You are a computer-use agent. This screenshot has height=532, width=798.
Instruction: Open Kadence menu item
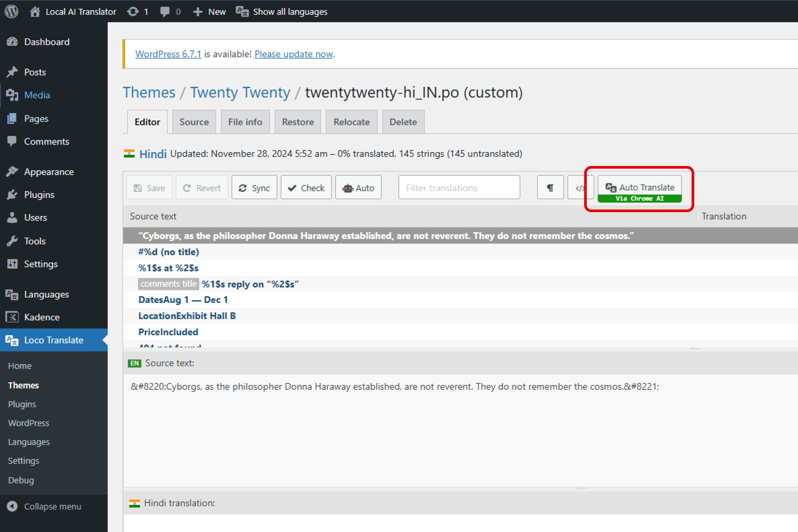pyautogui.click(x=42, y=317)
